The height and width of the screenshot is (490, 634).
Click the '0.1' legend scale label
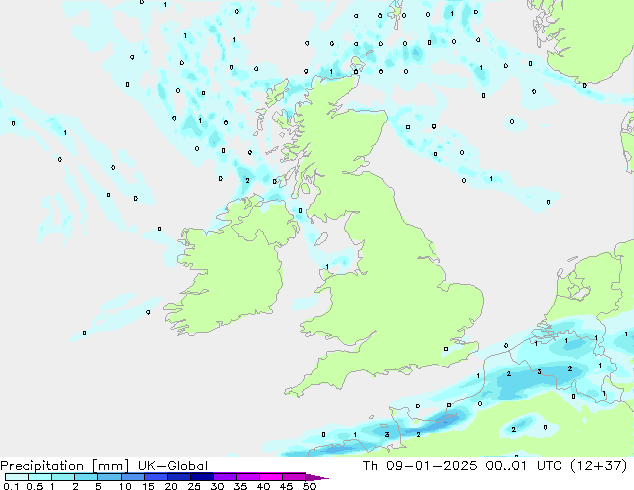coord(11,486)
